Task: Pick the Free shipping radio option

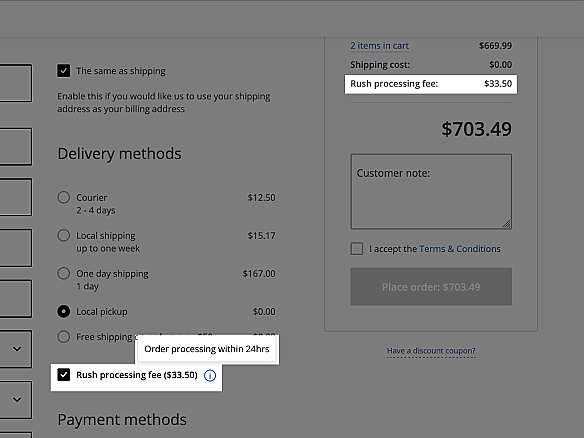Action: [64, 337]
